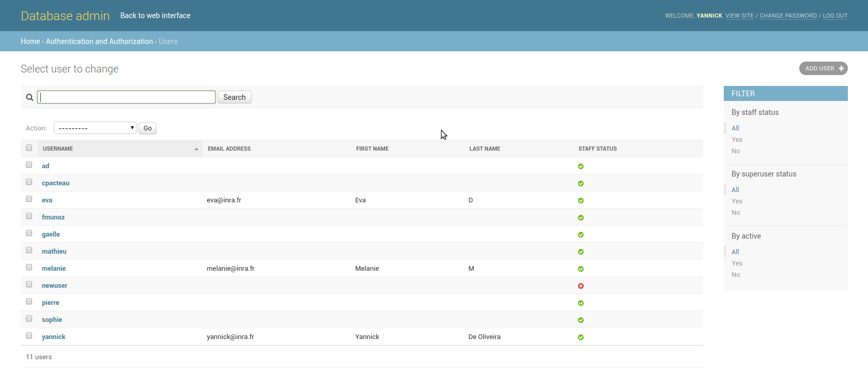Image resolution: width=868 pixels, height=382 pixels.
Task: Click staff status icon for pierre
Action: [x=581, y=303]
